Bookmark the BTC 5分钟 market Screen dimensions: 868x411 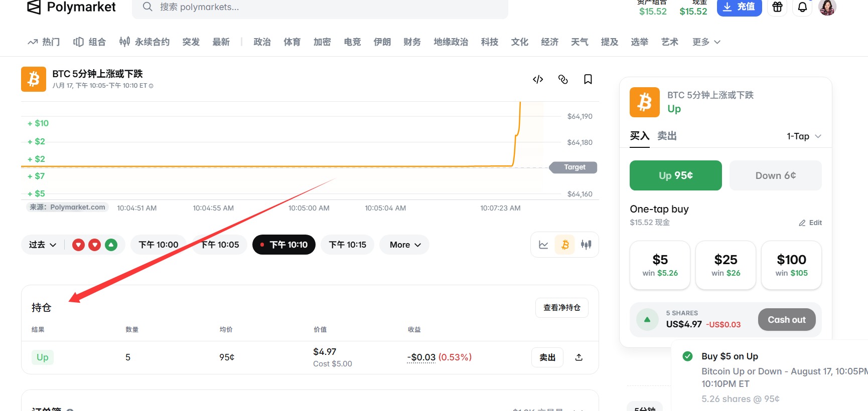coord(588,79)
